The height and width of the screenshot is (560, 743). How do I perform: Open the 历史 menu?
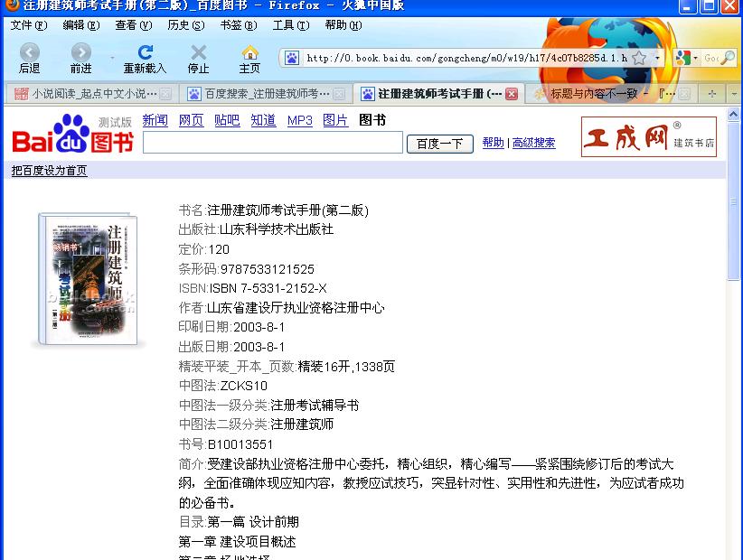pos(186,25)
